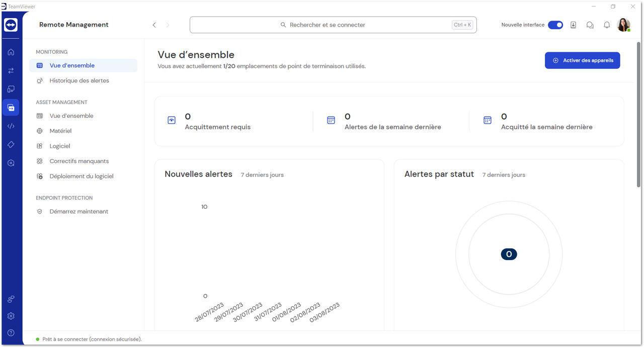Open the Devices section from the sidebar
The width and height of the screenshot is (644, 348).
pyautogui.click(x=11, y=89)
